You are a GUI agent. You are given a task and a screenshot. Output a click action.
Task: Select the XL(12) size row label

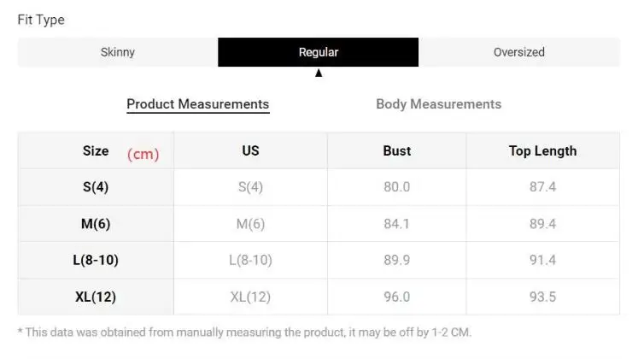(x=96, y=297)
